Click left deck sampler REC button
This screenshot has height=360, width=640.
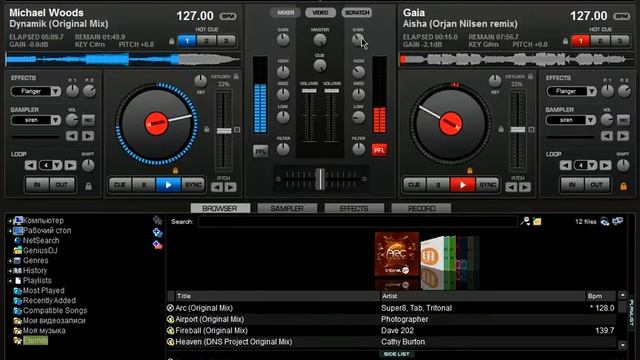[88, 120]
